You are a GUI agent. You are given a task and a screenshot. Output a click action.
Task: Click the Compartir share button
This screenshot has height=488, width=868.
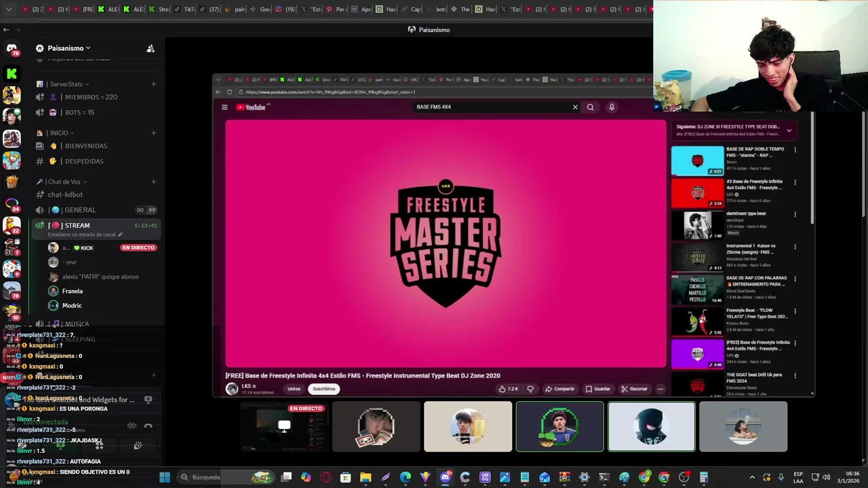[559, 389]
